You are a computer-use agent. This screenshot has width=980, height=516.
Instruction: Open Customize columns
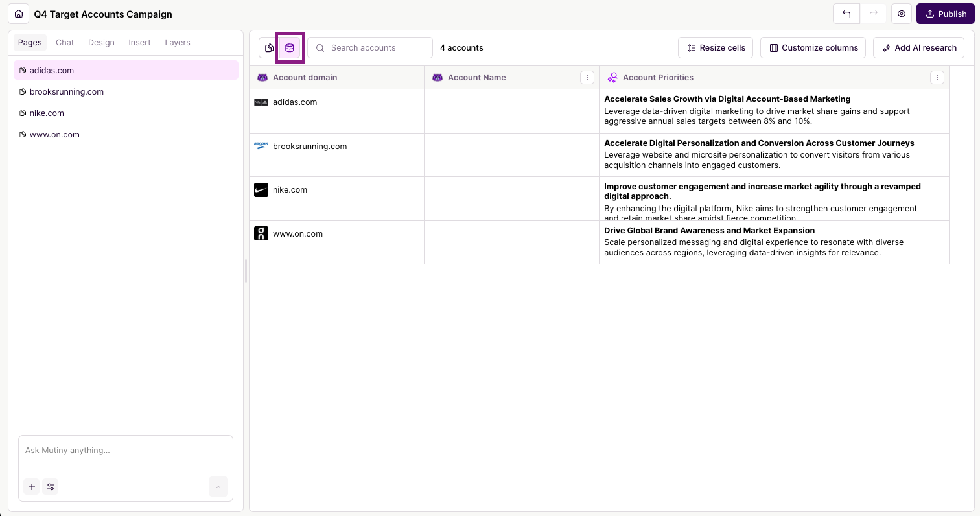(813, 47)
